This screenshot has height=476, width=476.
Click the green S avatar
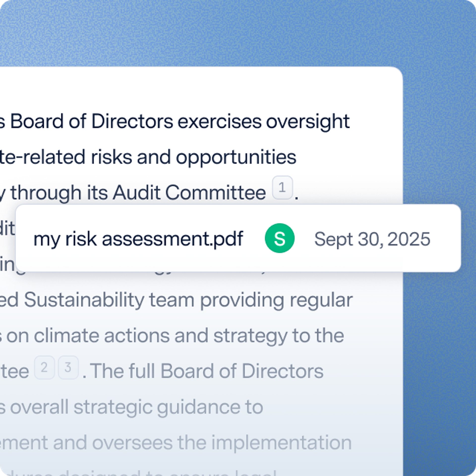(x=279, y=238)
